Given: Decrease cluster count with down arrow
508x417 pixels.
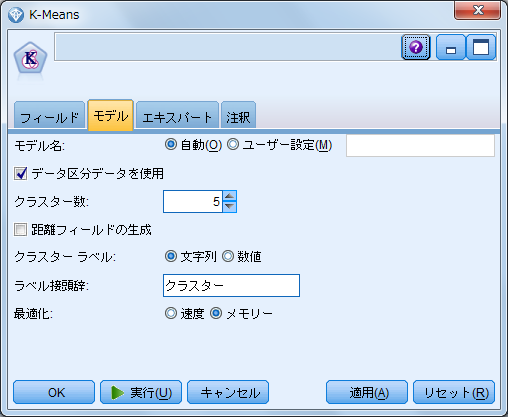Looking at the screenshot, I should [x=229, y=207].
